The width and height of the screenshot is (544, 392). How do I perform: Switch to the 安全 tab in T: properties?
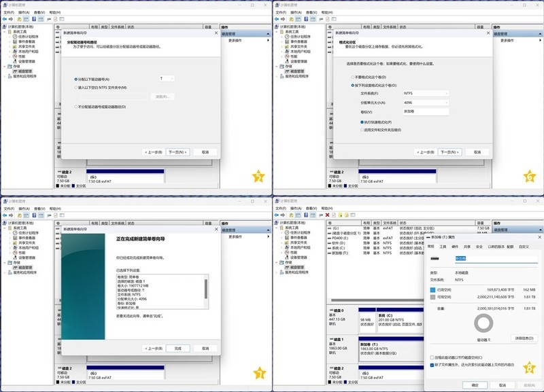click(479, 247)
